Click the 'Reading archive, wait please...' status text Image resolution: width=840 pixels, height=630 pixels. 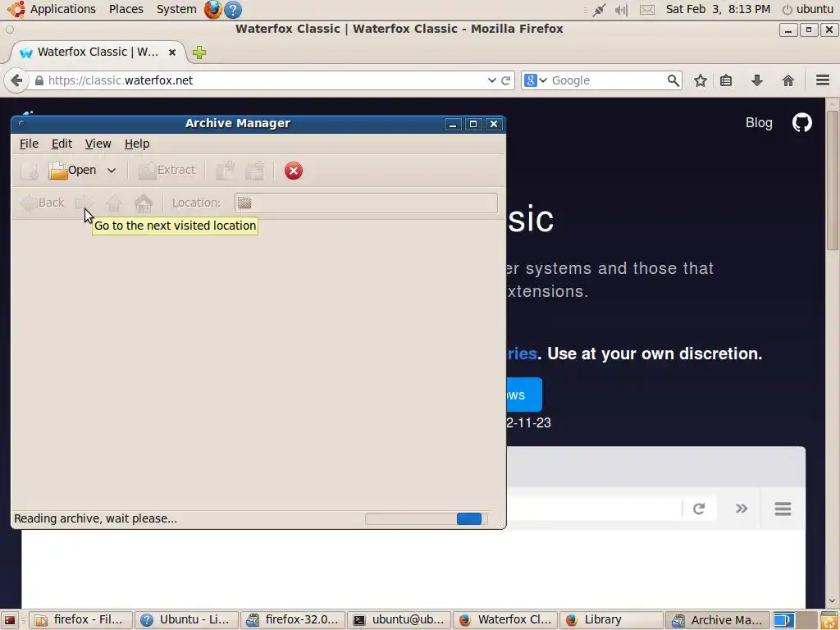coord(95,518)
